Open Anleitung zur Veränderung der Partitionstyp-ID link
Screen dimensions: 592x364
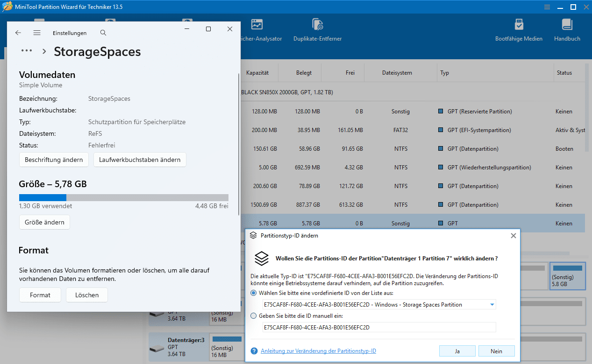click(318, 351)
